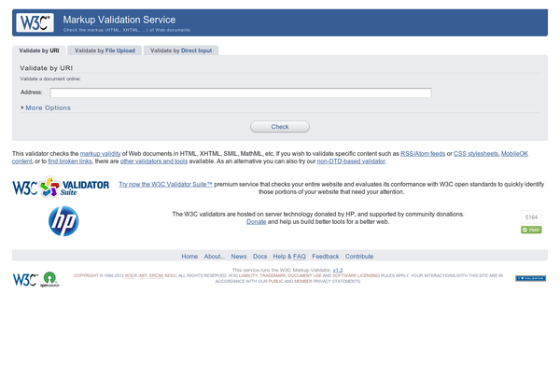The height and width of the screenshot is (392, 560).
Task: Click the Keio link in copyright text
Action: click(170, 275)
